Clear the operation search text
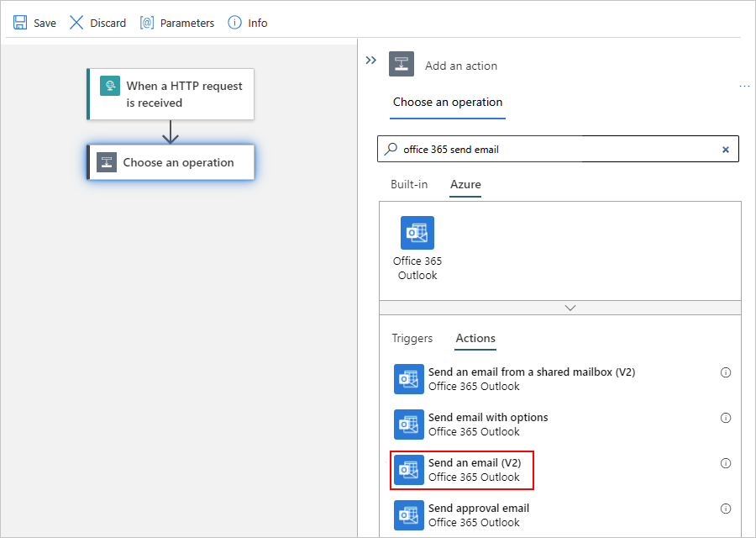This screenshot has width=756, height=538. (726, 150)
